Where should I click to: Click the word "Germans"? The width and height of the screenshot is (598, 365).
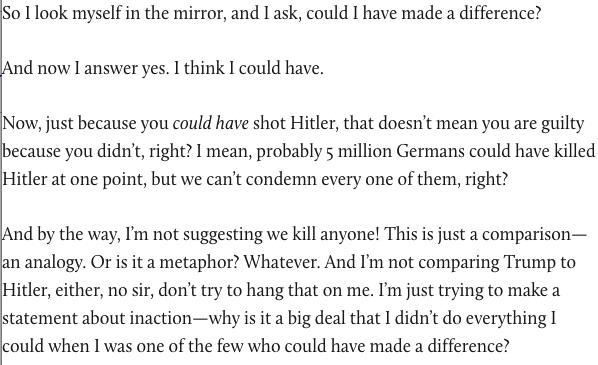430,151
